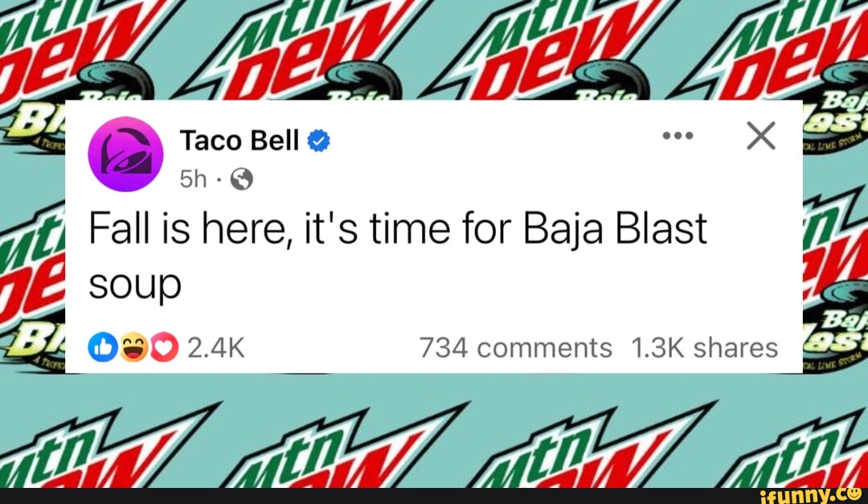Click the Taco Bell blue verified badge

pyautogui.click(x=317, y=139)
